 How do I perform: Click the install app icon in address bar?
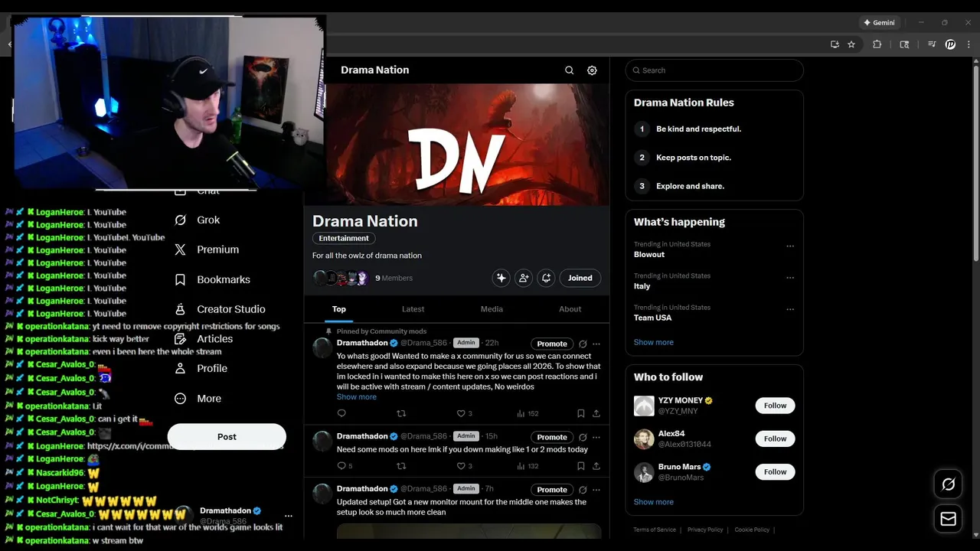(835, 44)
